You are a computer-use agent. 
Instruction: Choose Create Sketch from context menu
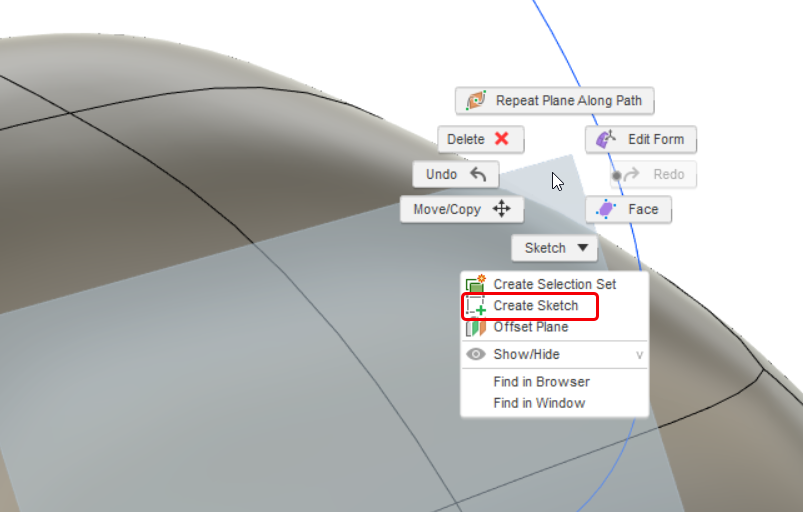555,306
